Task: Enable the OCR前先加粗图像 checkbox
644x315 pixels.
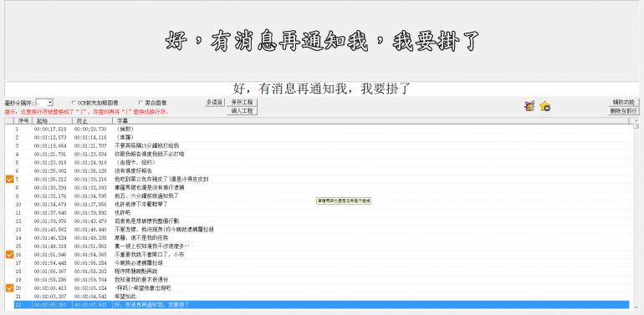Action: (x=74, y=103)
